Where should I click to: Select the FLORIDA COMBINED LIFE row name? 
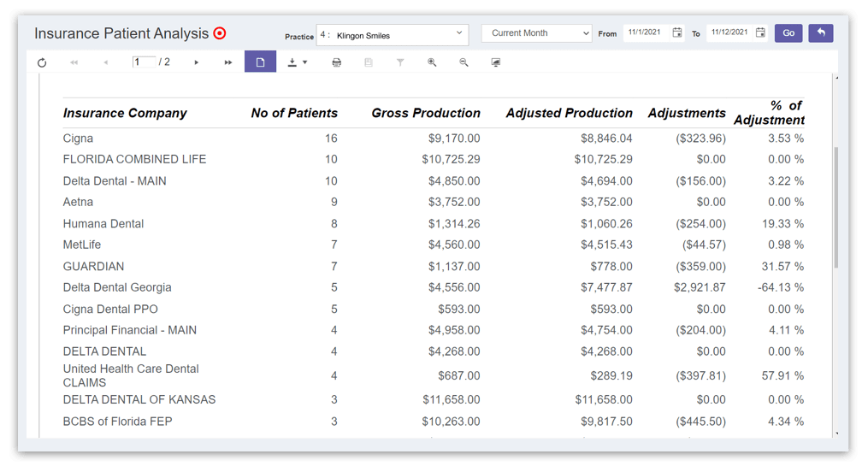coord(134,159)
